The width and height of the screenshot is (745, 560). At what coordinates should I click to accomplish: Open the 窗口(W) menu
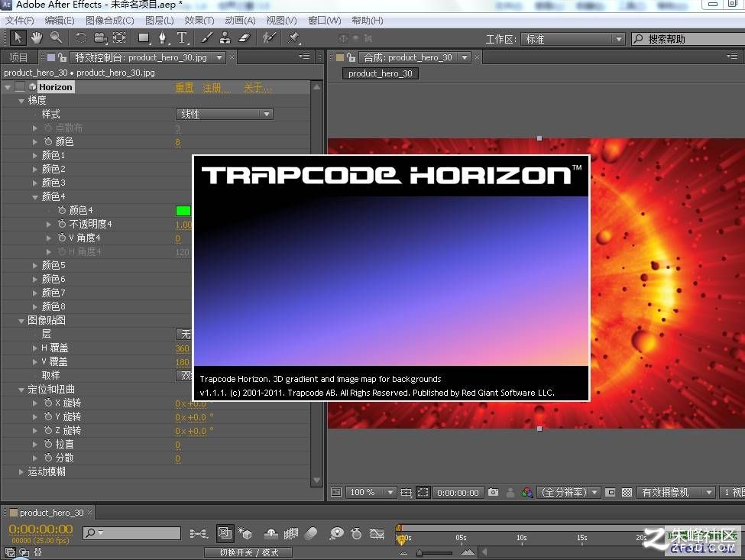tap(325, 21)
